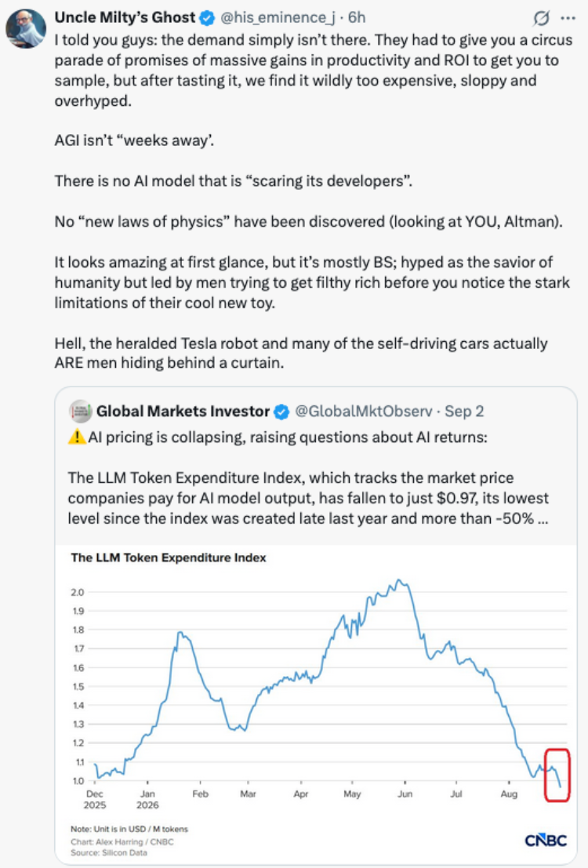The image size is (588, 868).
Task: Click the main post text about AGI
Action: (x=134, y=140)
